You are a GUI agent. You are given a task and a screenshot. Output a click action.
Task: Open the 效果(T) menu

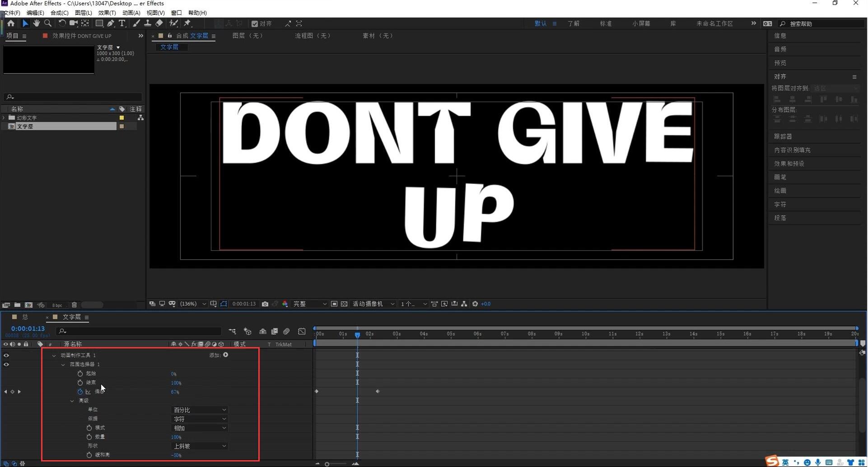pos(107,13)
